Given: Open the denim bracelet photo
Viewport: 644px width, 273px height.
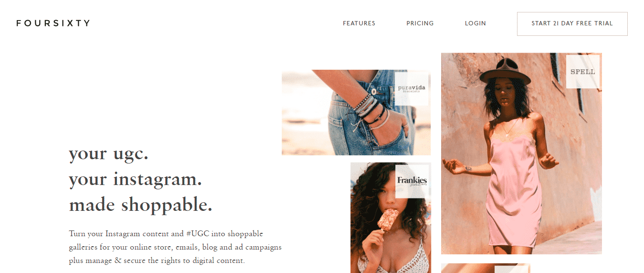Looking at the screenshot, I should point(356,112).
